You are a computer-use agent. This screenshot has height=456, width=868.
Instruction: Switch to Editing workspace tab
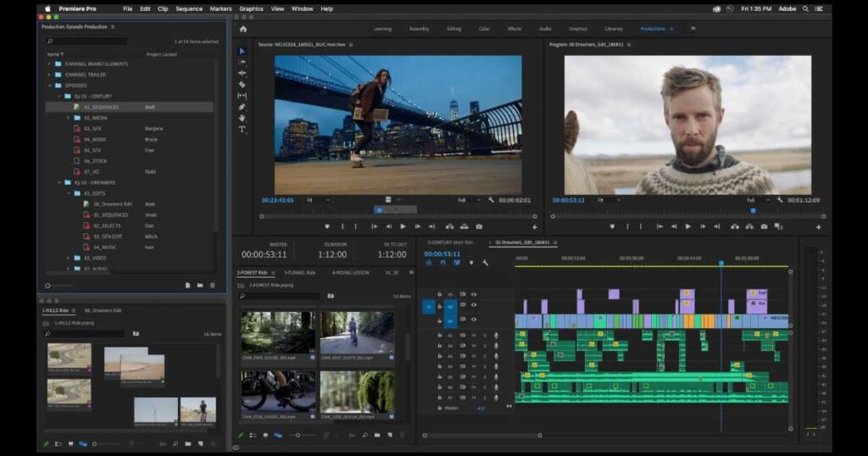click(x=454, y=29)
